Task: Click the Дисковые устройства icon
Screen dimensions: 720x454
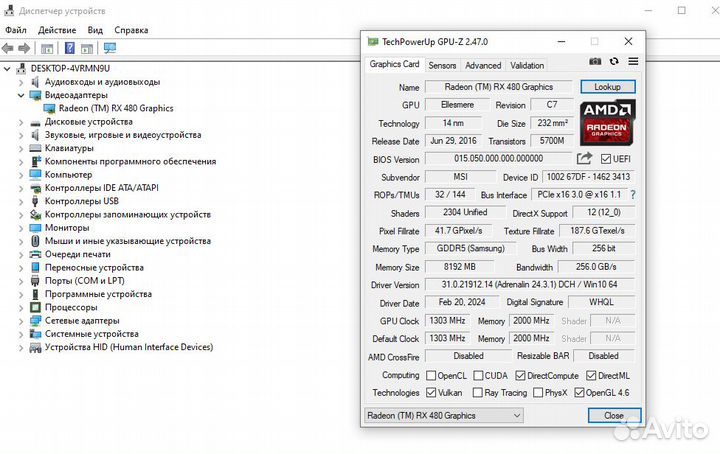Action: tap(35, 122)
